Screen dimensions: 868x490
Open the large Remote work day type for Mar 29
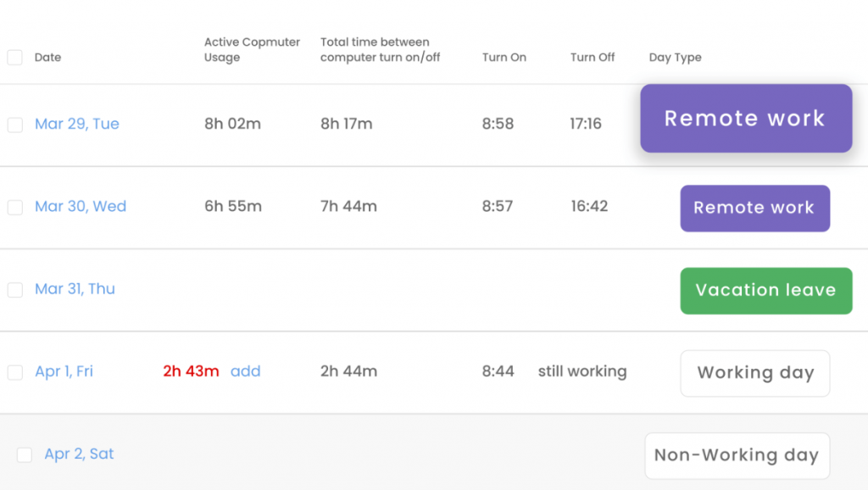pos(745,119)
